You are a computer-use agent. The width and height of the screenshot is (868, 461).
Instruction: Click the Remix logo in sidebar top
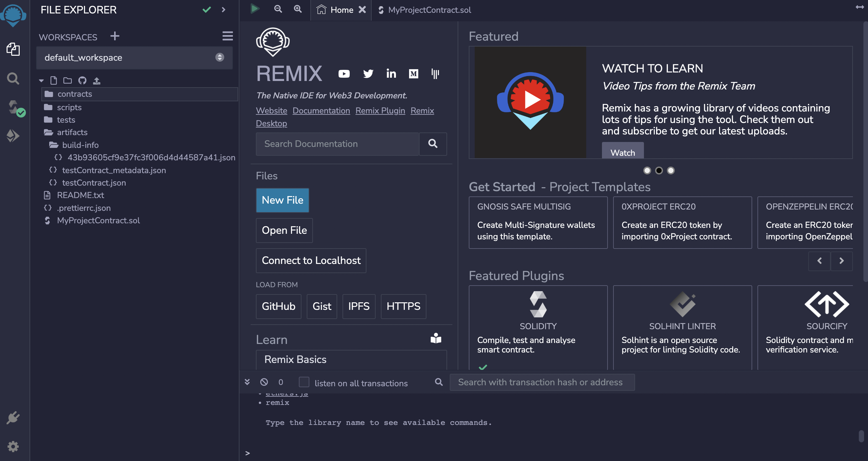coord(13,15)
